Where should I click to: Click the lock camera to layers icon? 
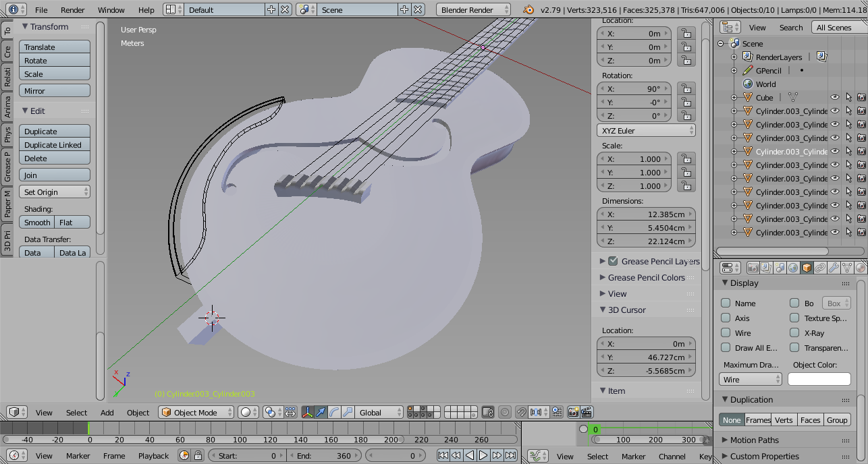[x=487, y=412]
